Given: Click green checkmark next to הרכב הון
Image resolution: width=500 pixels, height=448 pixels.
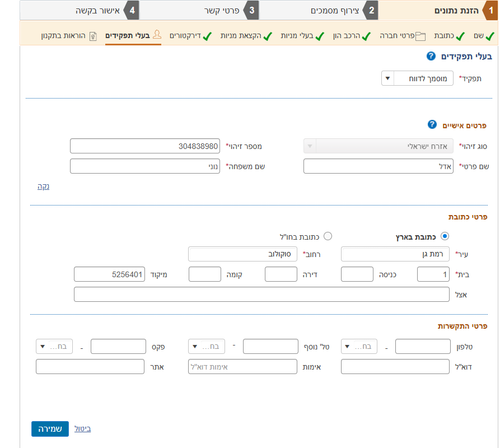Looking at the screenshot, I should [x=366, y=36].
